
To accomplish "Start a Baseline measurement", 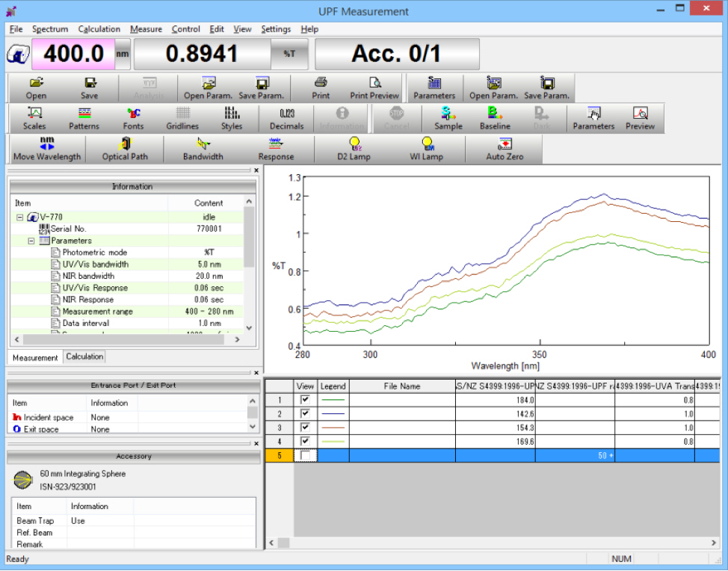I will pyautogui.click(x=494, y=118).
